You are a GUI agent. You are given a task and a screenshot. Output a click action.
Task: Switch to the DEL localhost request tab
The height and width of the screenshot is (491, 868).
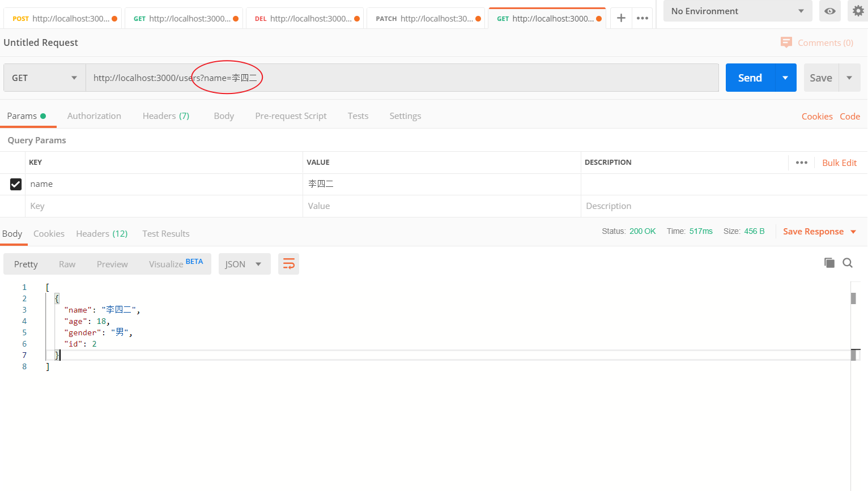click(x=305, y=19)
